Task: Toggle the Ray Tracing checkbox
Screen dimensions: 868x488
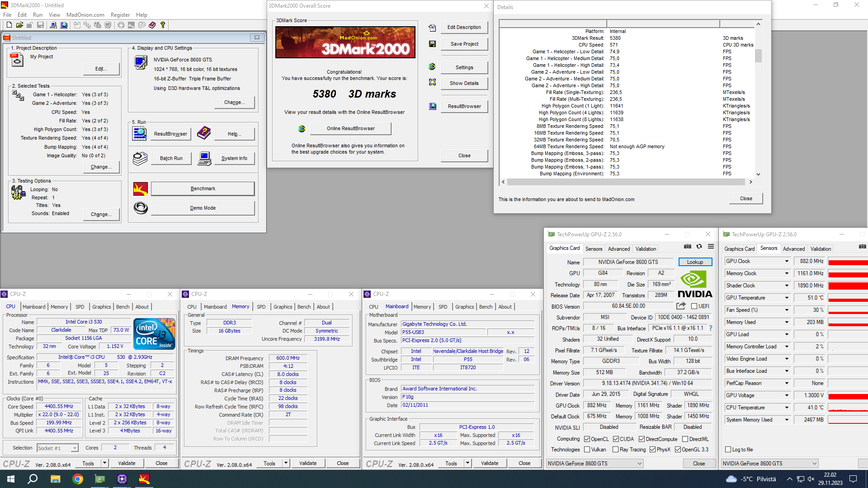Action: 615,450
